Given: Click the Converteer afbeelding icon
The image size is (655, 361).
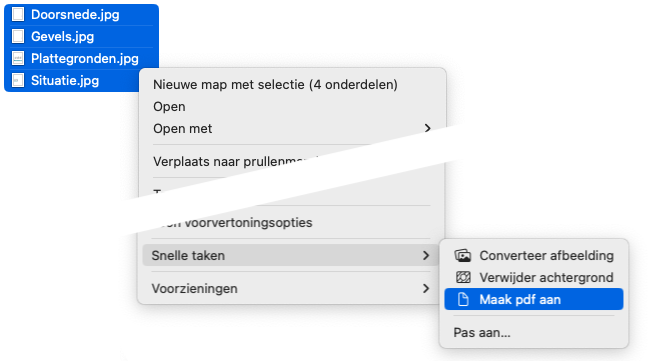Looking at the screenshot, I should [463, 255].
